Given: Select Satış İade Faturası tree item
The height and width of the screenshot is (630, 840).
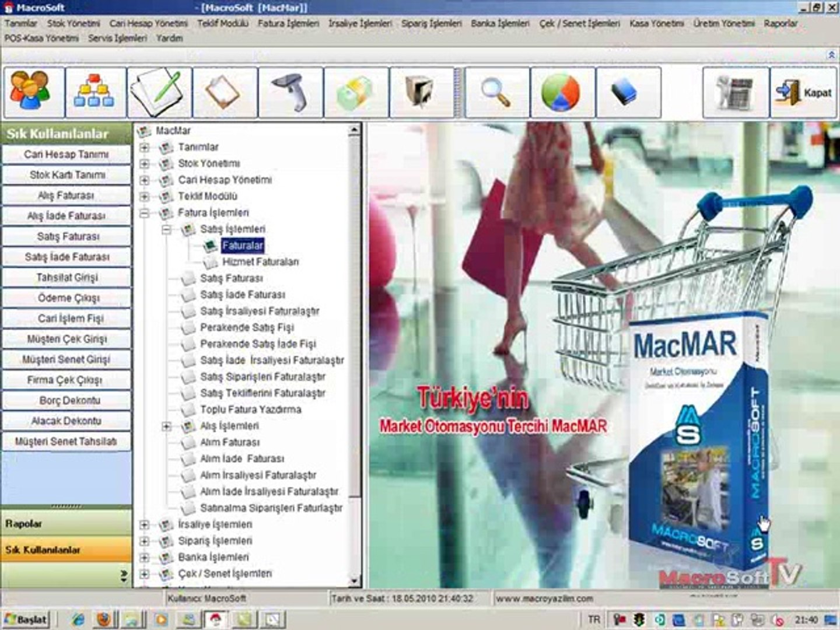Looking at the screenshot, I should (x=243, y=295).
